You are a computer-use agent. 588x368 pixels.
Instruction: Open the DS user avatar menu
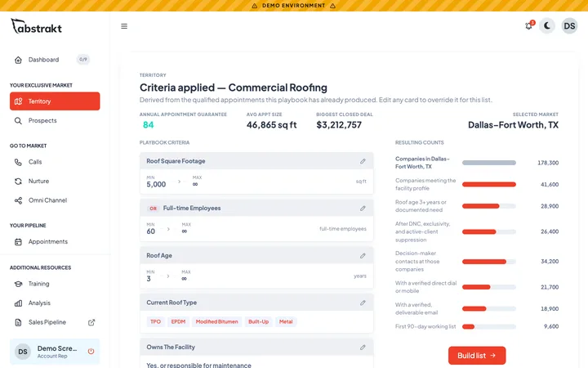click(569, 26)
